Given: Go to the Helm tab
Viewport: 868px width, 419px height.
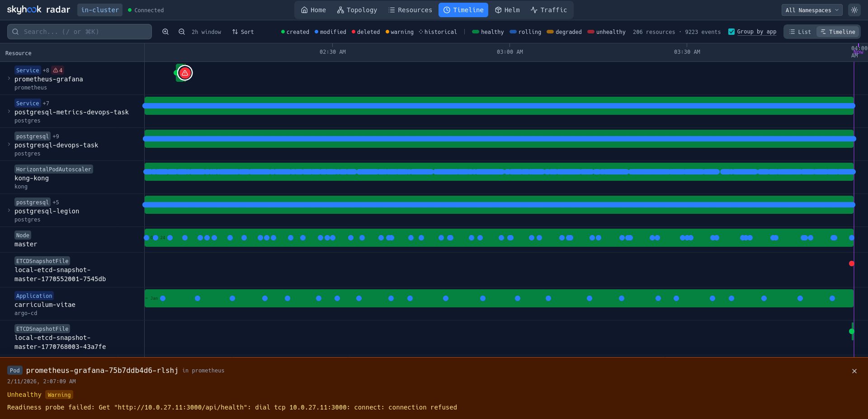Looking at the screenshot, I should [x=507, y=10].
